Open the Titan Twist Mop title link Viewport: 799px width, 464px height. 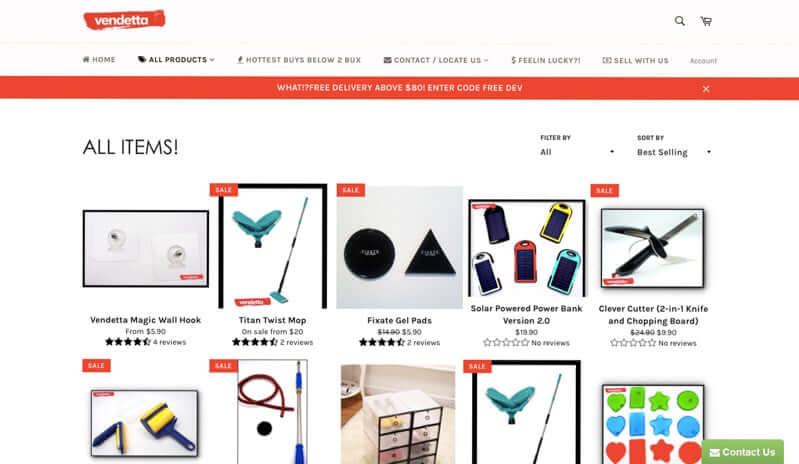click(273, 320)
